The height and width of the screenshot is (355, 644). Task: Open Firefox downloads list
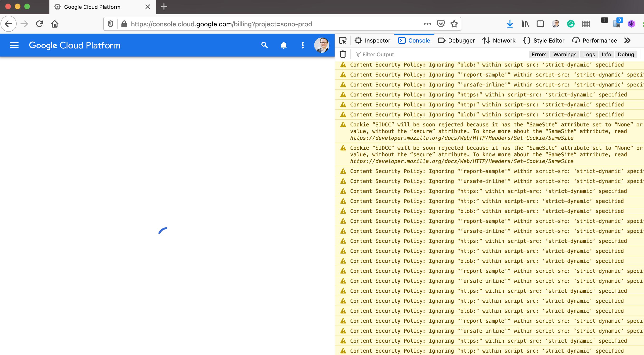[x=510, y=24]
